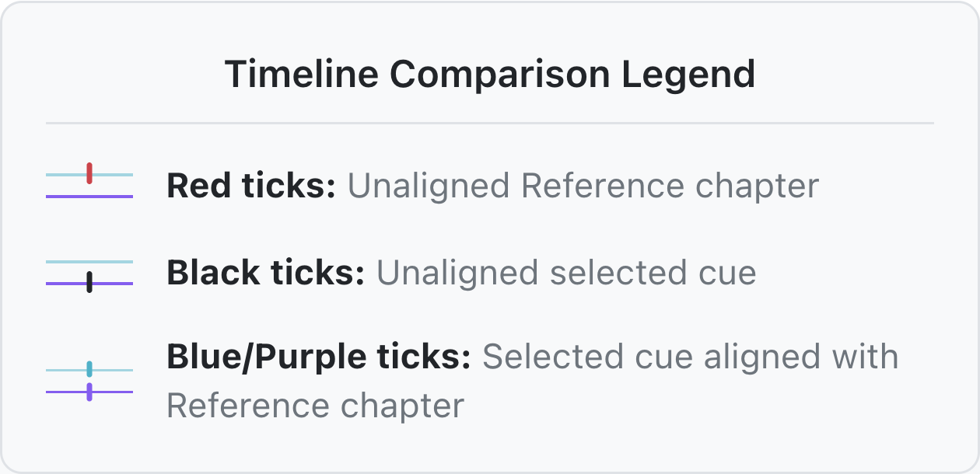Click the "Red ticks:" bold label
Viewport: 980px width, 474px height.
pyautogui.click(x=251, y=186)
